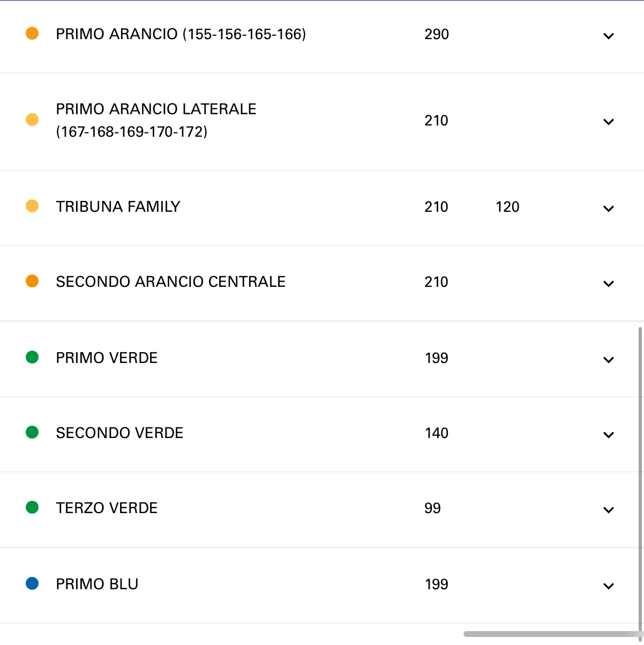
Task: Expand the PRIMO BLU row chevron
Action: (x=608, y=586)
